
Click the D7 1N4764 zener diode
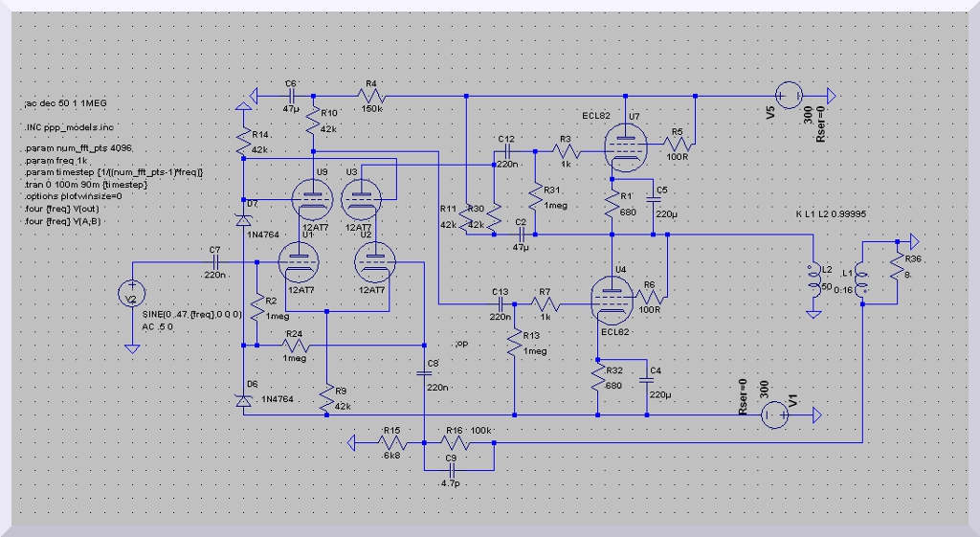coord(241,220)
